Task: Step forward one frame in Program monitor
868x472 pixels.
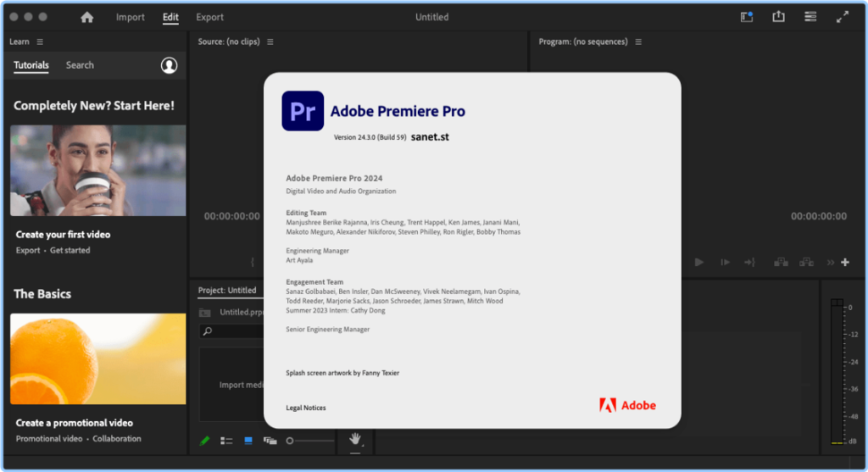Action: (x=726, y=263)
